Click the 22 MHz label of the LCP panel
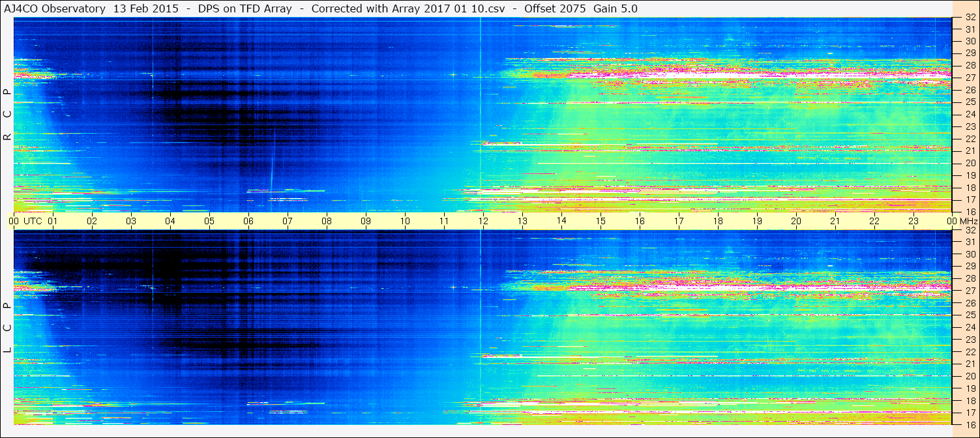 [x=970, y=352]
